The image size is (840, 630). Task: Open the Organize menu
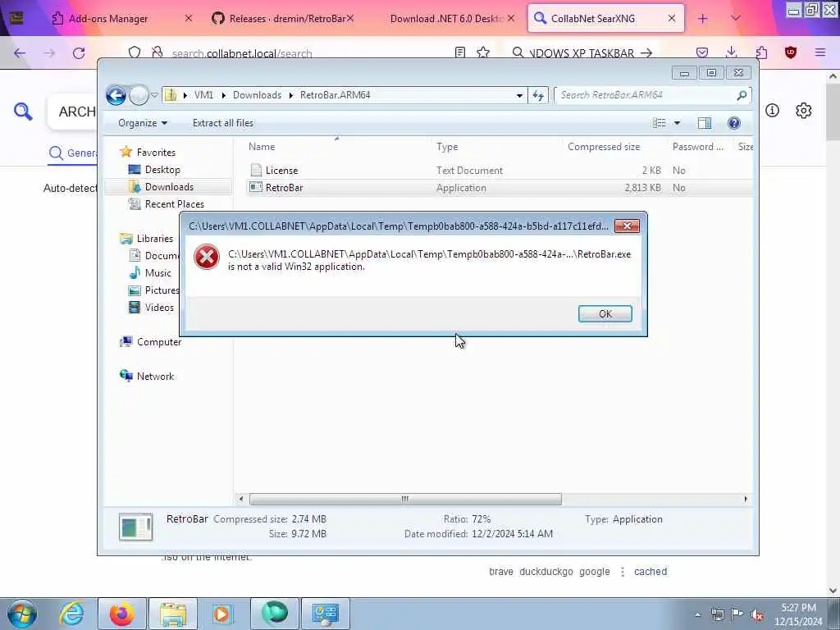tap(143, 123)
